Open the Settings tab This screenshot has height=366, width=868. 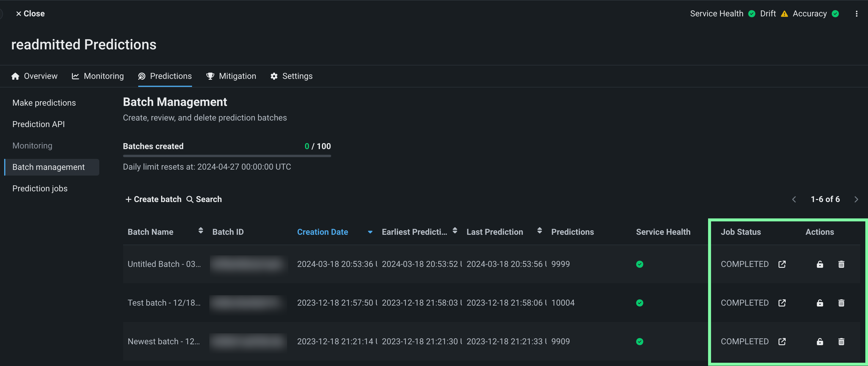[x=292, y=76]
